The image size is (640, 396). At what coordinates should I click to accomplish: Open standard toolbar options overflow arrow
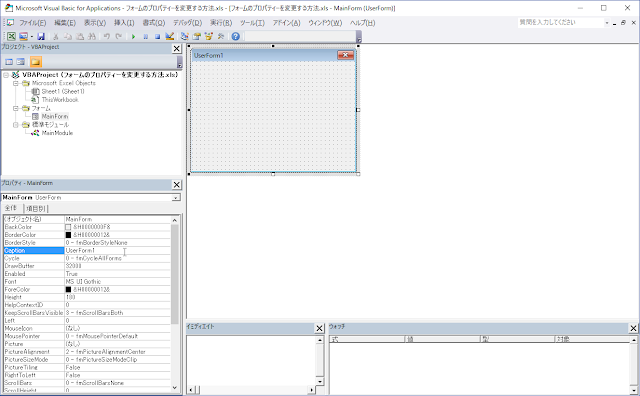coord(359,38)
